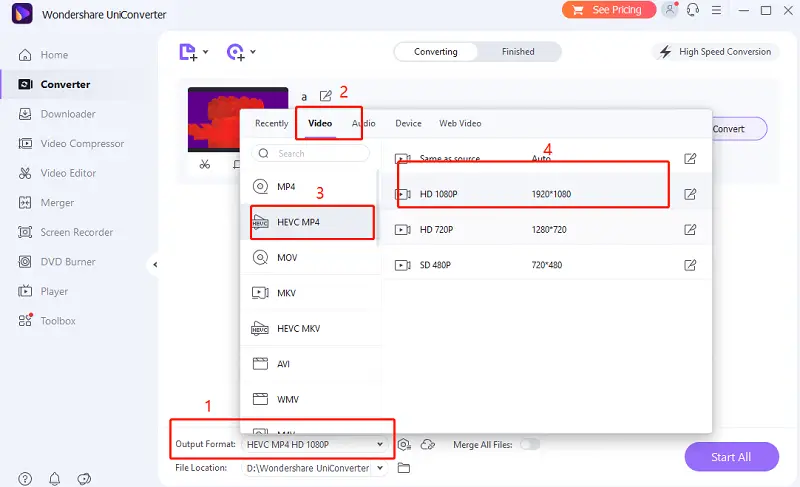Open the user account icon
800x487 pixels.
coord(669,10)
